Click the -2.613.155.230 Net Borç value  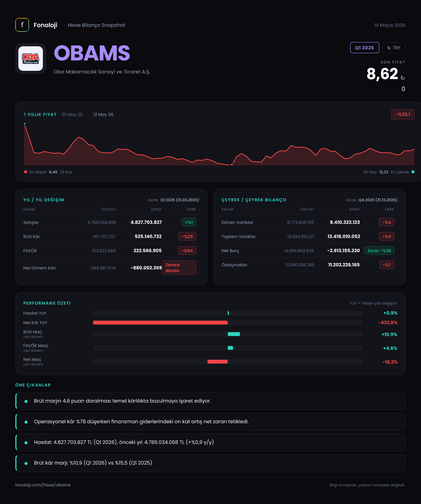[x=343, y=250]
